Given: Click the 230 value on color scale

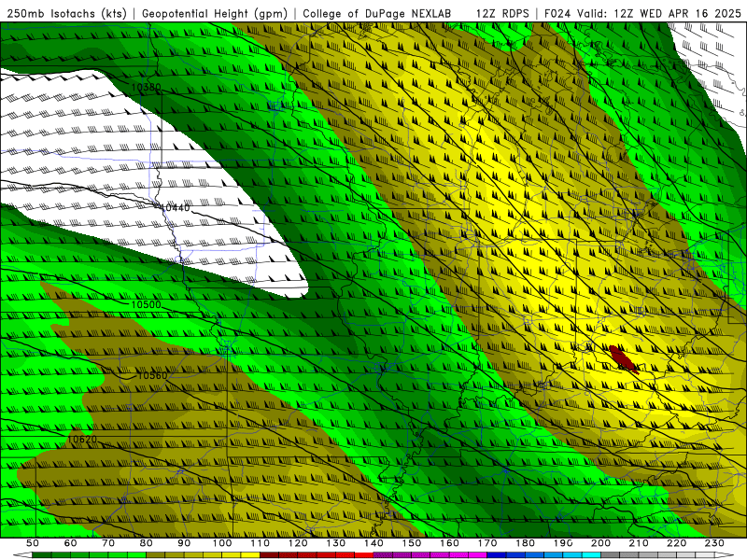Looking at the screenshot, I should click(x=714, y=543).
